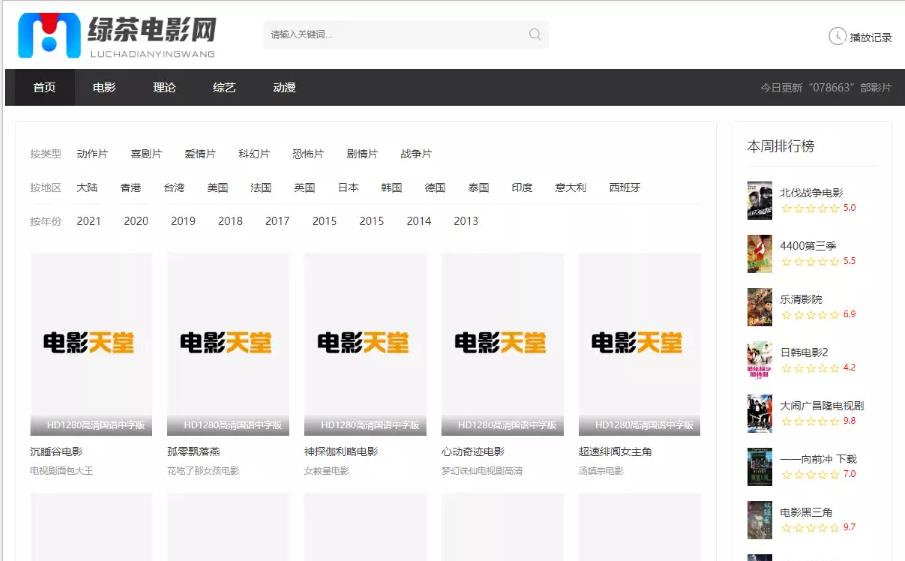This screenshot has height=561, width=905.
Task: Select region 韩国
Action: coord(391,188)
